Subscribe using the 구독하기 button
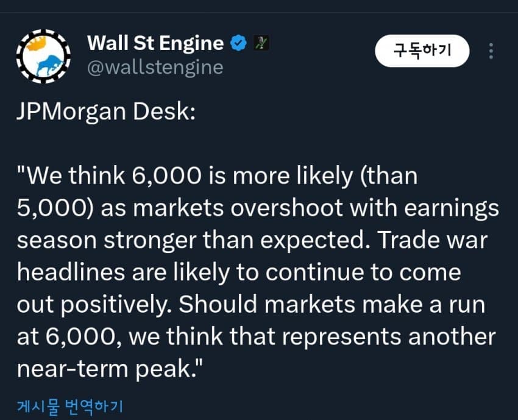The image size is (518, 420). 422,51
